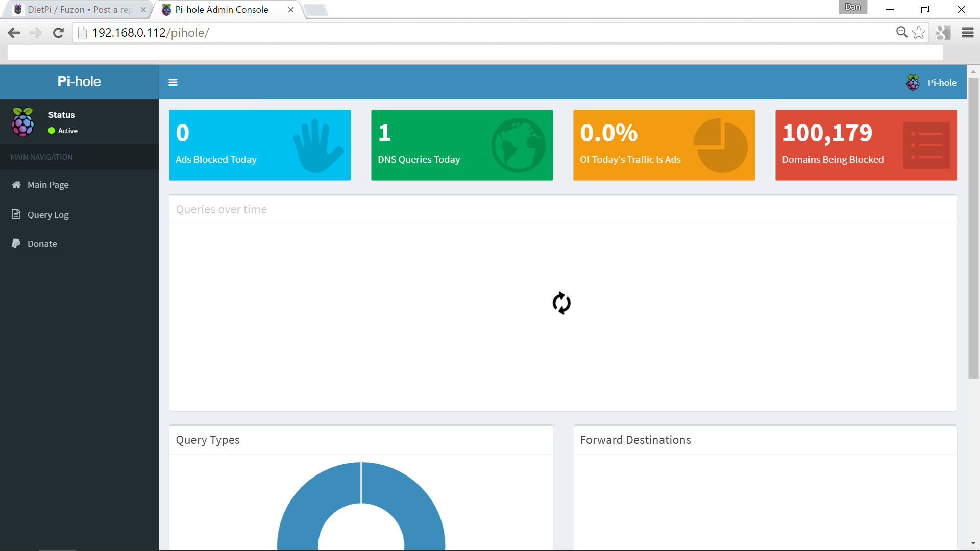Close the DietPi / Fuzon tab
This screenshot has width=980, height=551.
(x=143, y=10)
